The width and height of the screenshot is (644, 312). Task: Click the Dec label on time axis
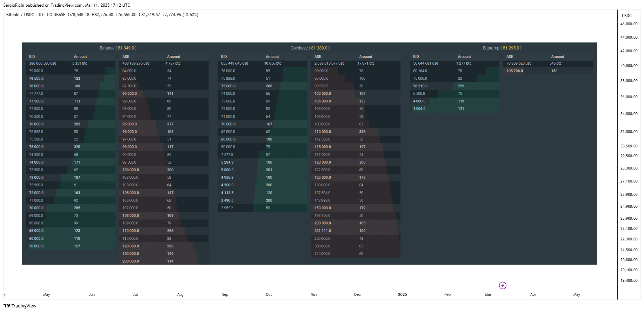[357, 295]
